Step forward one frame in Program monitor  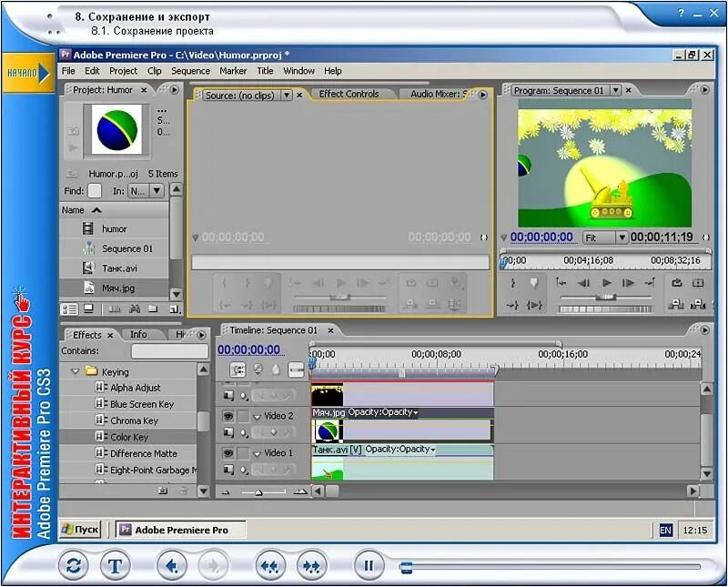point(628,283)
